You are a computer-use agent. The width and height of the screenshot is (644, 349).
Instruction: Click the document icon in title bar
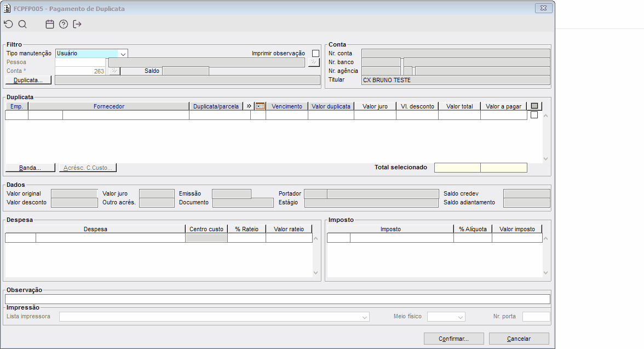7,8
